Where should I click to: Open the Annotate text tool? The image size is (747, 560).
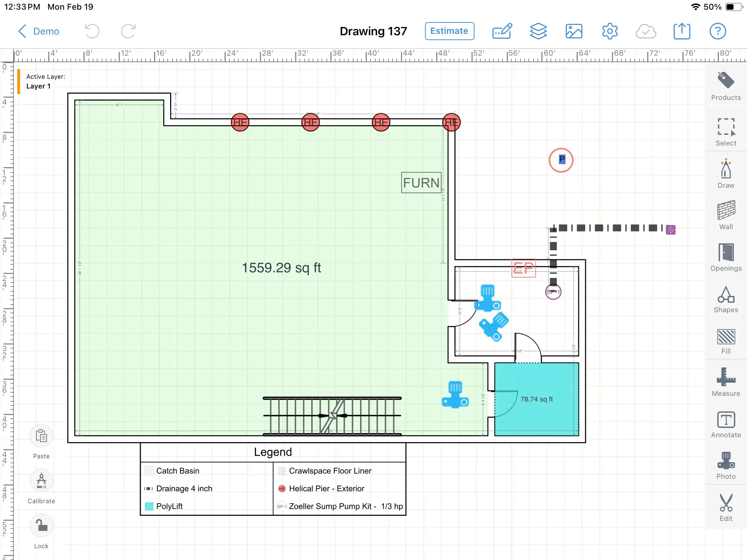click(726, 424)
